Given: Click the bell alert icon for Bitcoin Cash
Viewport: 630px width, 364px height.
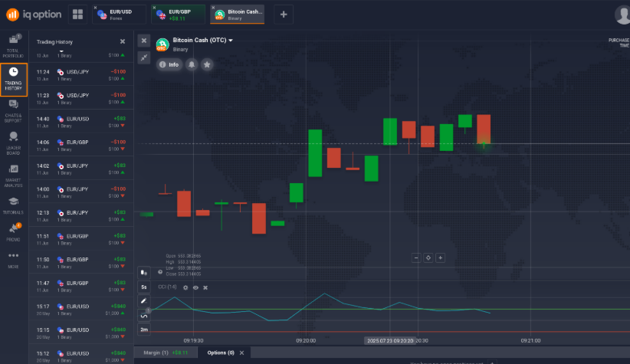Looking at the screenshot, I should pos(192,65).
